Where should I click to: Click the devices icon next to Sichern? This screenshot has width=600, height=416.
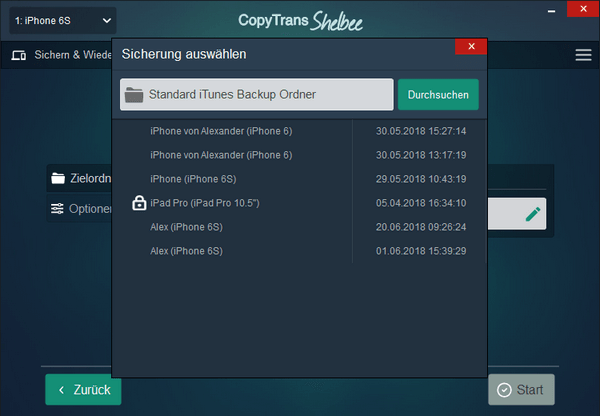(x=19, y=55)
